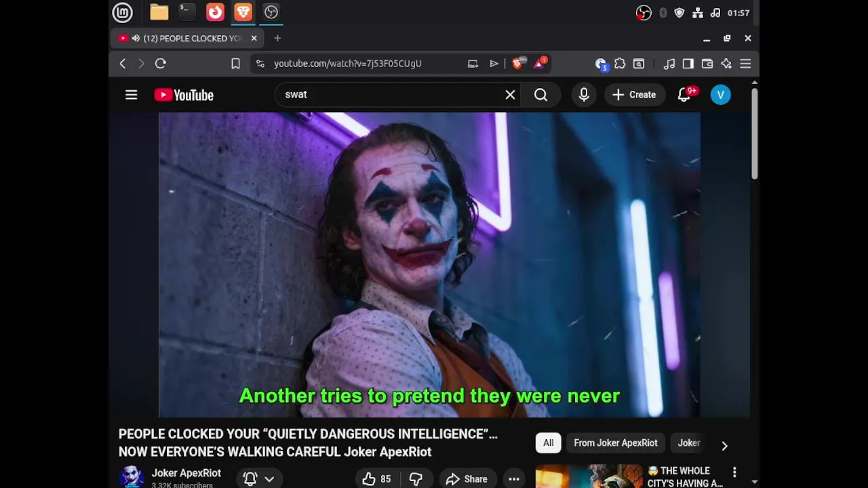Switch to the Brave browser taskbar entry
Screen dimensions: 868x488
(243, 12)
